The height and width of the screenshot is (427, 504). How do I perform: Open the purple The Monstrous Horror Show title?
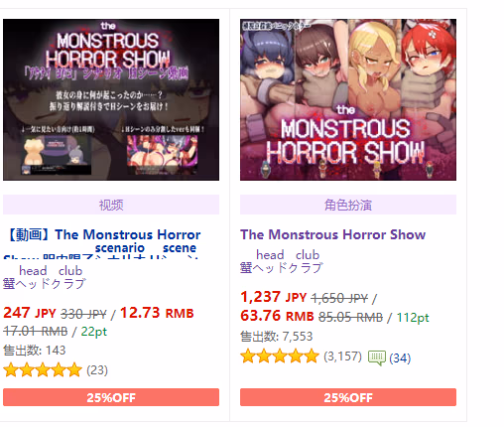click(x=332, y=234)
